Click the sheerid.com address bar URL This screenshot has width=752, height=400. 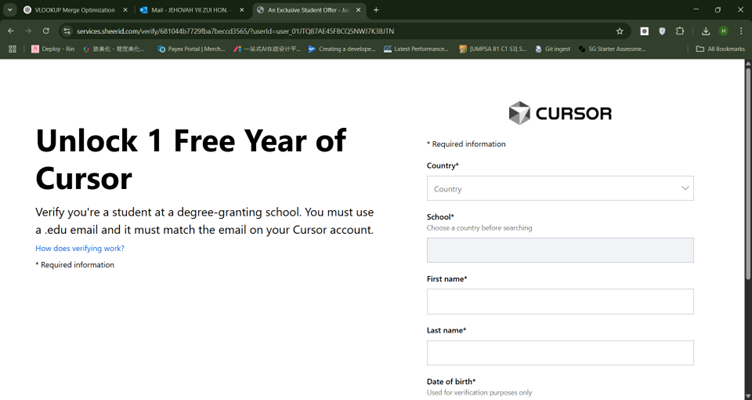pos(235,31)
